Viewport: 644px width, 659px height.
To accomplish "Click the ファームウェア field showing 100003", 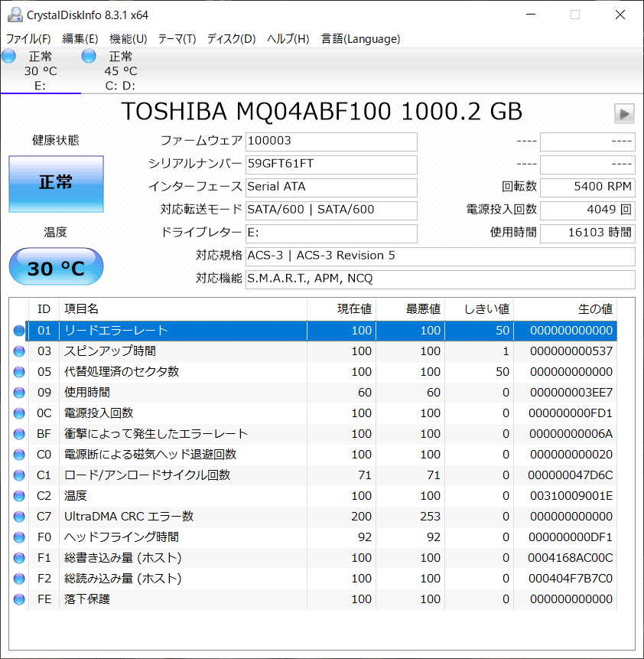I will click(331, 142).
